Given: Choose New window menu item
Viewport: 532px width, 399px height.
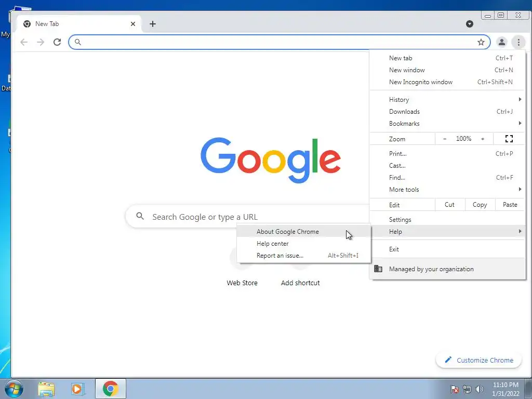Looking at the screenshot, I should [447, 70].
